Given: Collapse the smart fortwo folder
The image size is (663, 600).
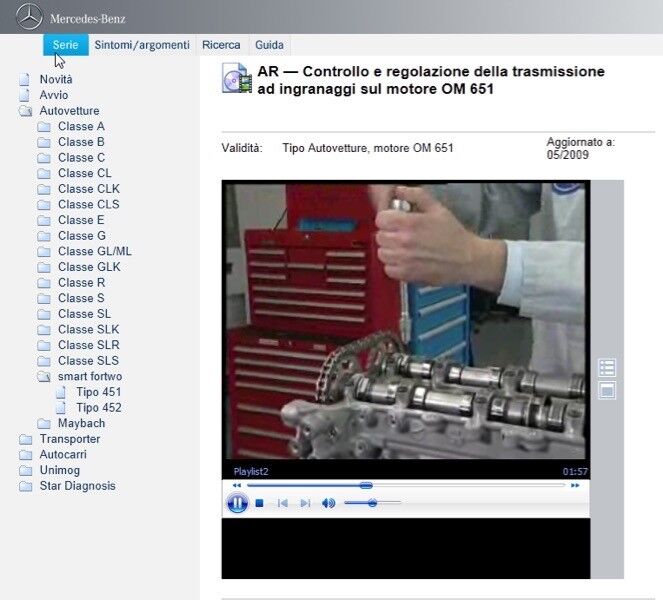Looking at the screenshot, I should pyautogui.click(x=44, y=376).
